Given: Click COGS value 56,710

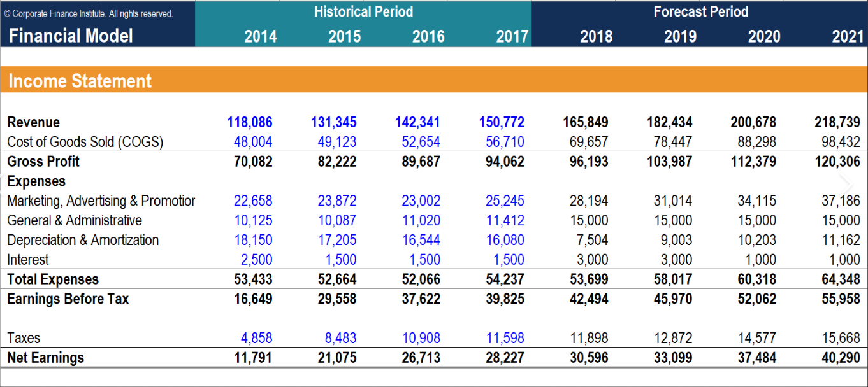Looking at the screenshot, I should (x=505, y=142).
